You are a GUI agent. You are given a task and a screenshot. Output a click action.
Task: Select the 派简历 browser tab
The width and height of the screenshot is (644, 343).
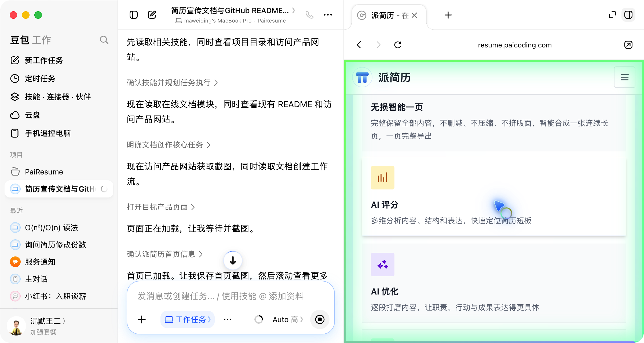coord(389,16)
